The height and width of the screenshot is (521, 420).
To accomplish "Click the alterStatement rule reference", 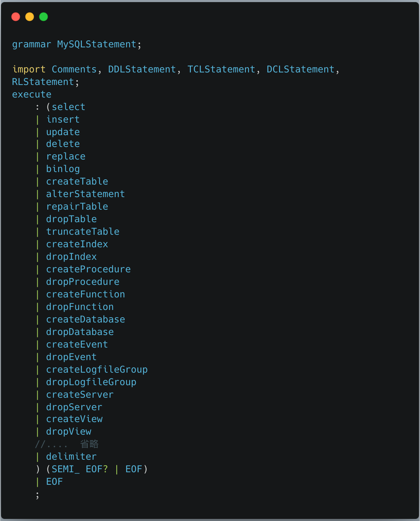I will tap(85, 194).
